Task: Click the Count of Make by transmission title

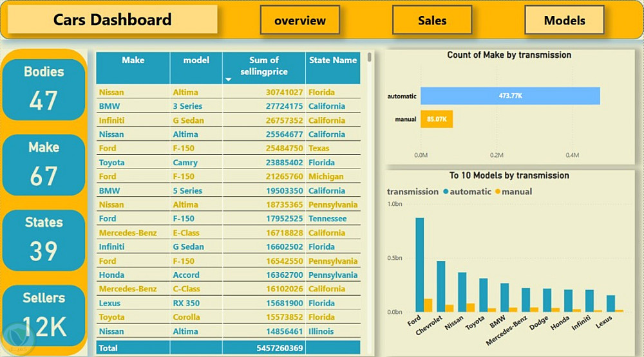Action: click(509, 55)
